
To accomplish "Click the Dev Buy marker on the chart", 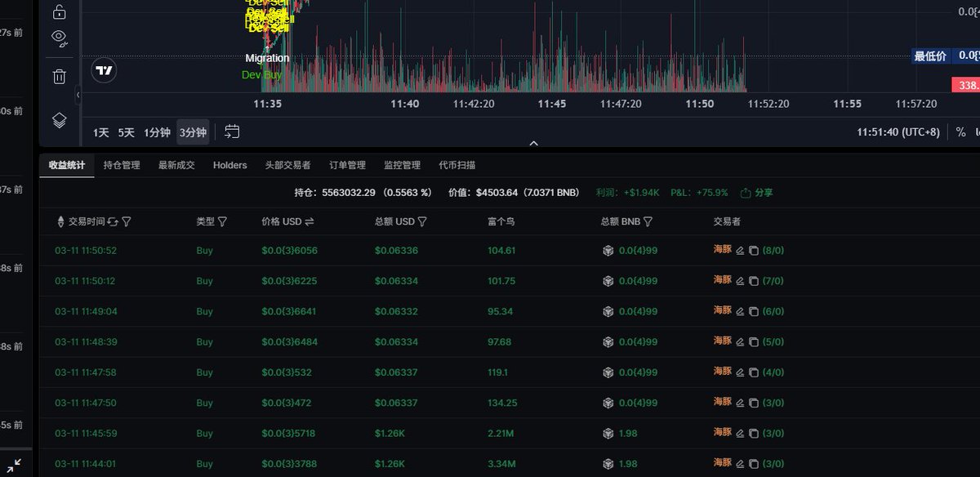I will (x=261, y=74).
